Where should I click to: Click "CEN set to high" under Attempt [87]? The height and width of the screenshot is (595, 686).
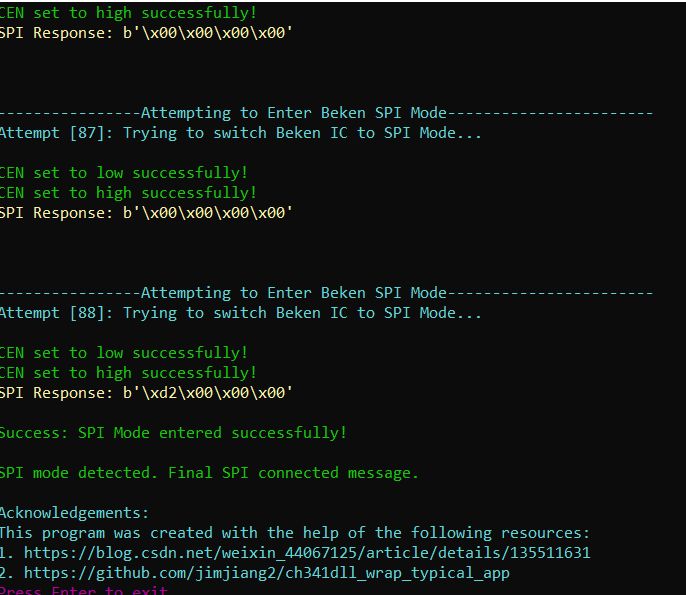[x=128, y=193]
